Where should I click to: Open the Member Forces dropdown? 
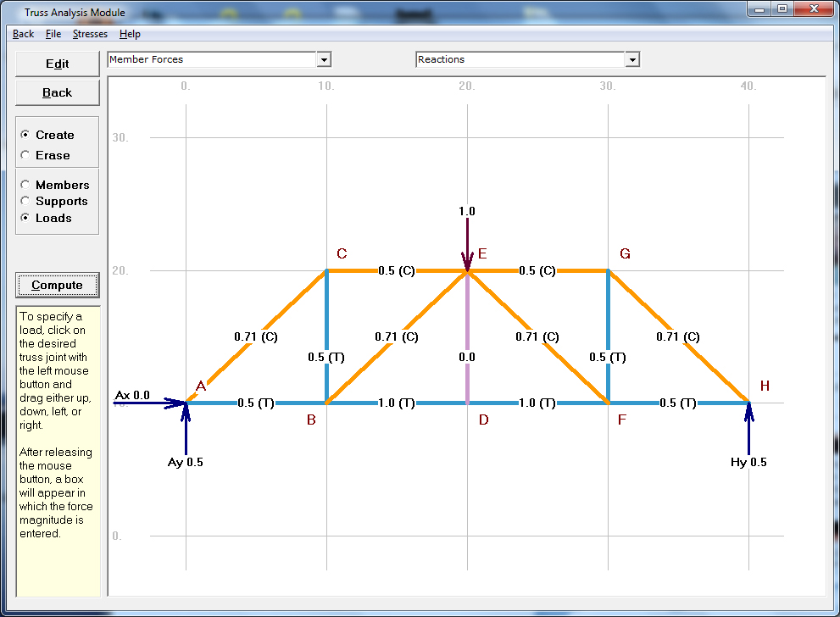(323, 59)
